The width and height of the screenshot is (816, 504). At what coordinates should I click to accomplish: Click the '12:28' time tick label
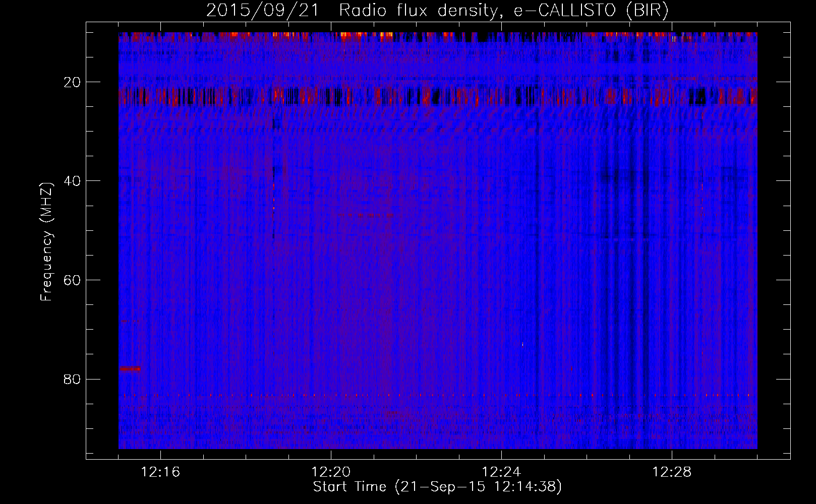672,472
